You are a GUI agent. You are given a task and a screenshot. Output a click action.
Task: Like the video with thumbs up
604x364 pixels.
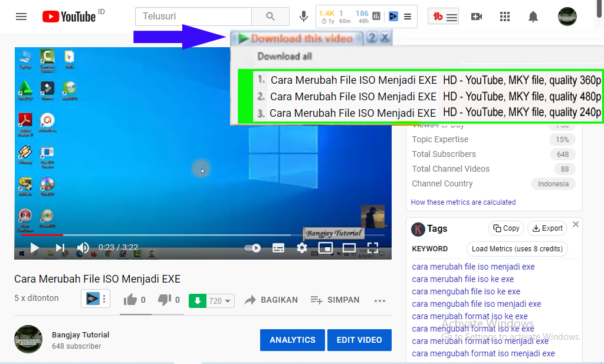click(x=130, y=300)
